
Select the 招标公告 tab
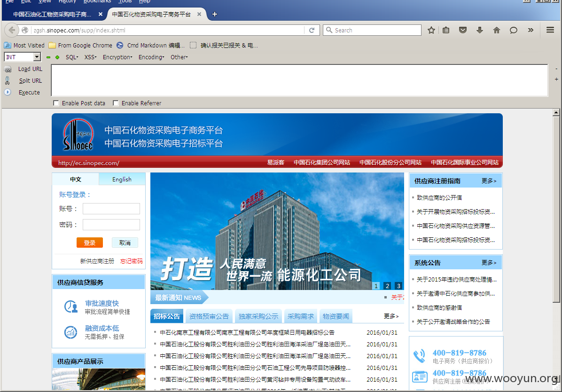[167, 316]
